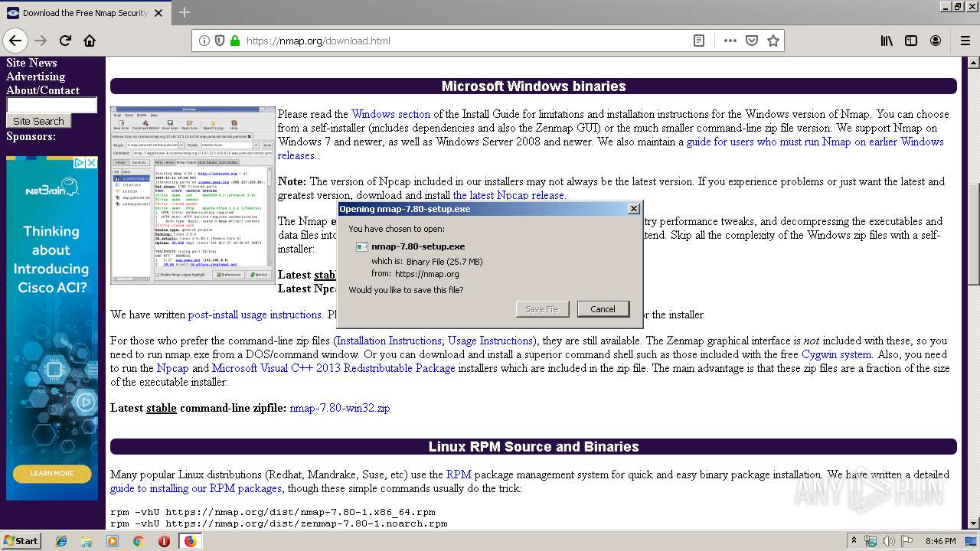Open tracking protection shield icon

(x=220, y=41)
